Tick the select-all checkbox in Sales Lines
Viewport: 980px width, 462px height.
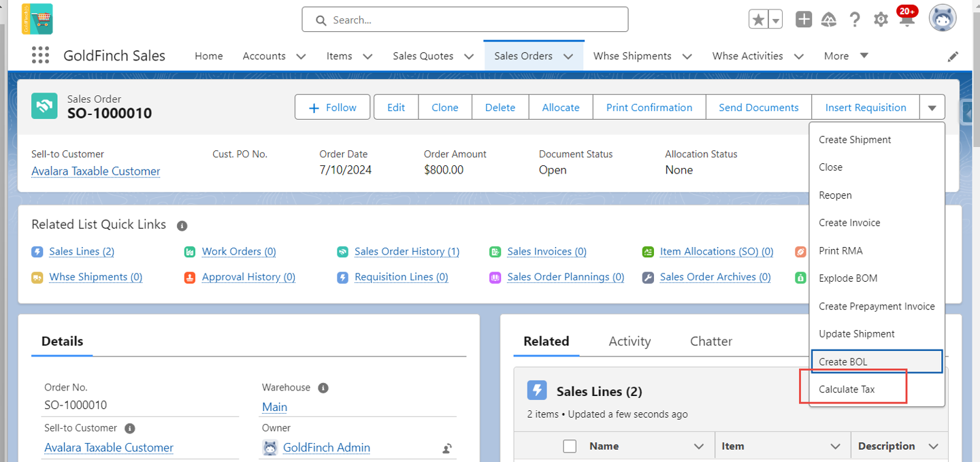[570, 446]
